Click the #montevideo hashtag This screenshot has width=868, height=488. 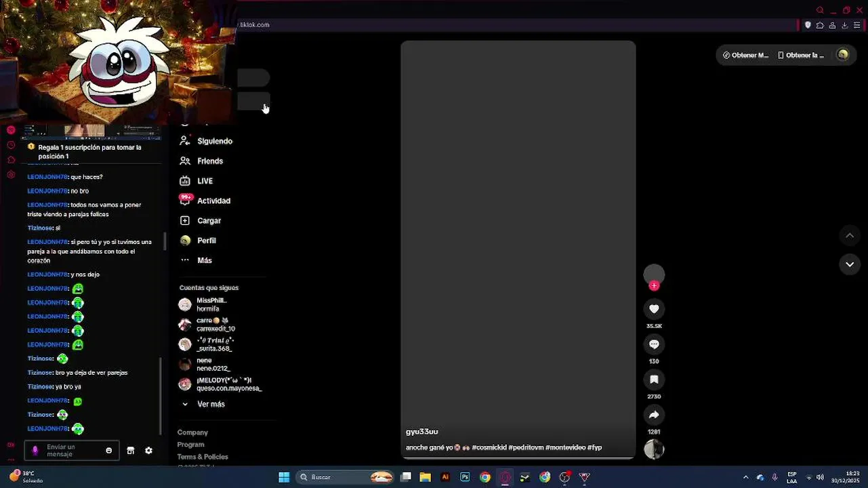point(565,447)
